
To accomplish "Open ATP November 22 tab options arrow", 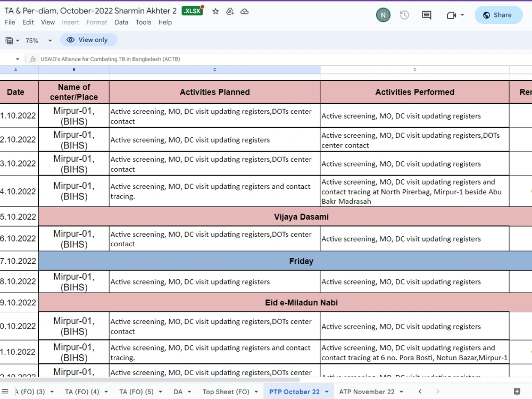I will [401, 392].
